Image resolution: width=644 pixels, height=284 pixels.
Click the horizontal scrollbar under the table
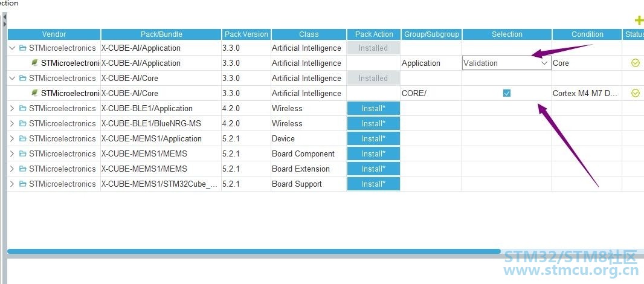click(x=254, y=251)
